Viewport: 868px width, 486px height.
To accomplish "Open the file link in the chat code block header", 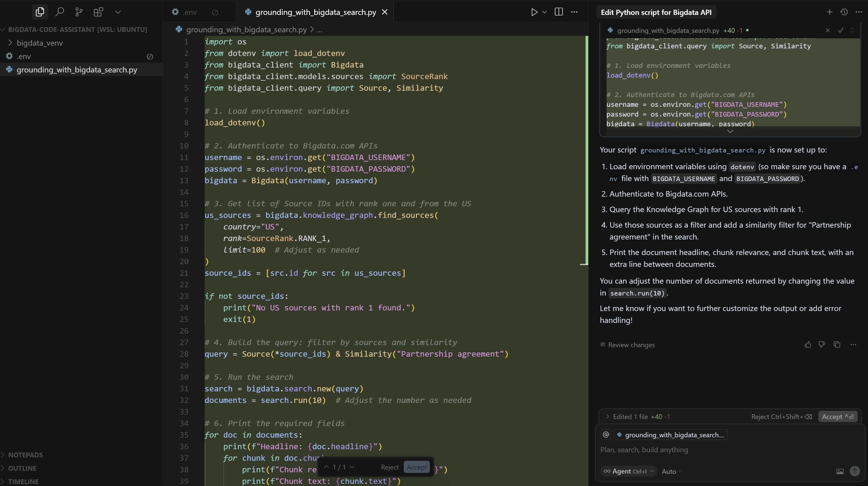I will [x=668, y=30].
